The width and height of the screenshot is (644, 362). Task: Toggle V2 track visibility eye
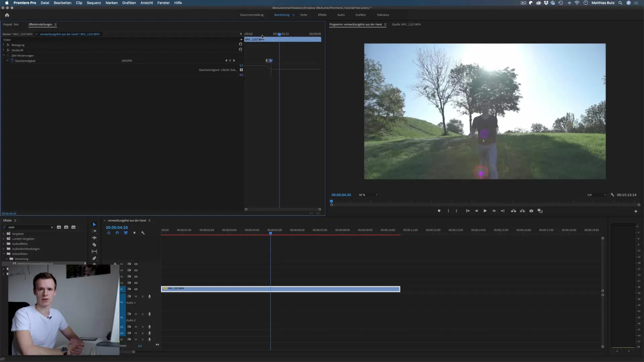pos(136,283)
